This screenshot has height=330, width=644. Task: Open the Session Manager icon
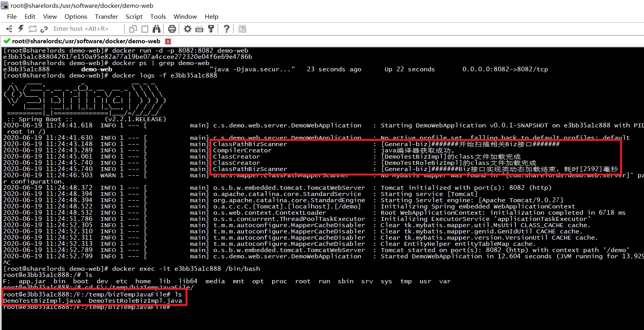pyautogui.click(x=9, y=29)
